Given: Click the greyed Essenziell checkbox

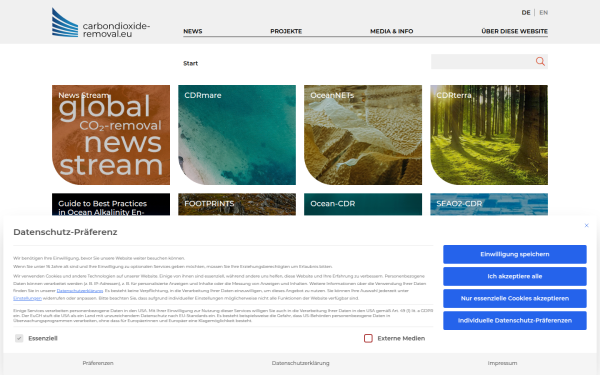Looking at the screenshot, I should pos(19,338).
